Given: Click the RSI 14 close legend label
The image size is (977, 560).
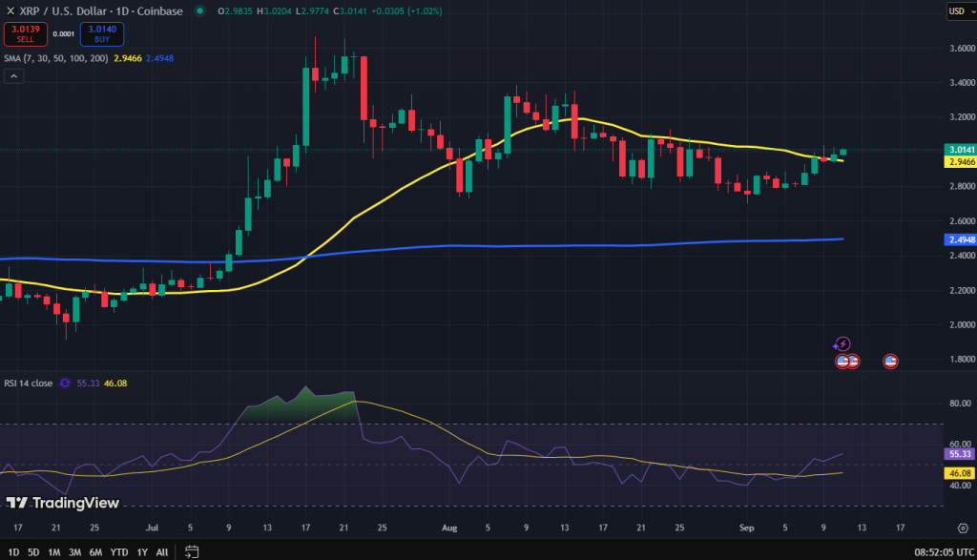Looking at the screenshot, I should coord(28,384).
